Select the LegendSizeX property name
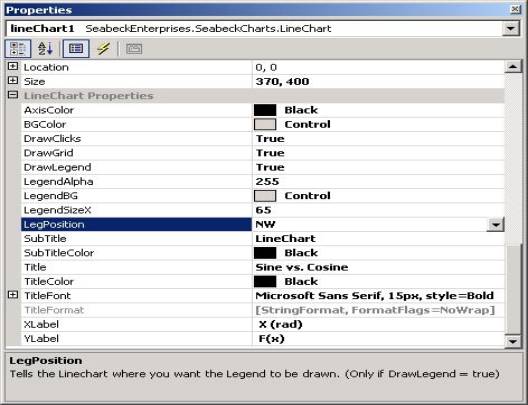The width and height of the screenshot is (528, 405). click(58, 210)
